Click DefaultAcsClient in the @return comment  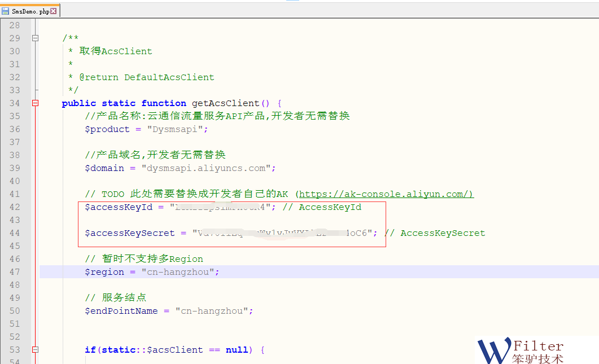169,77
